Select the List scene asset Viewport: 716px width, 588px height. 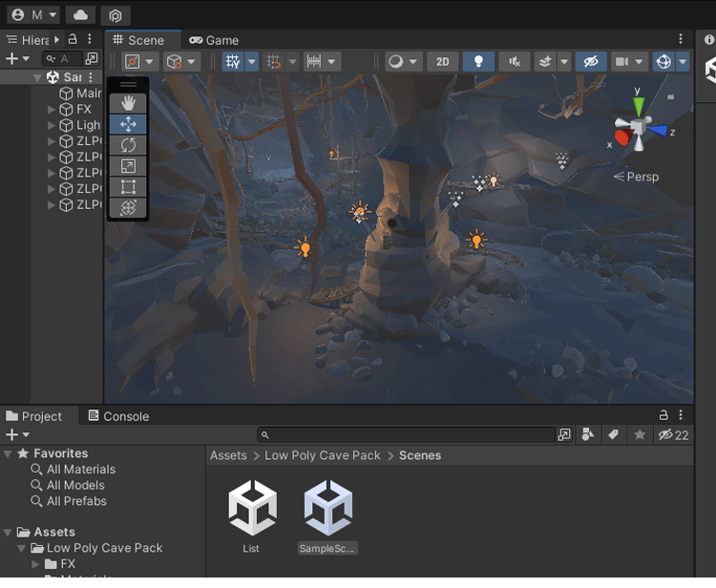point(252,516)
